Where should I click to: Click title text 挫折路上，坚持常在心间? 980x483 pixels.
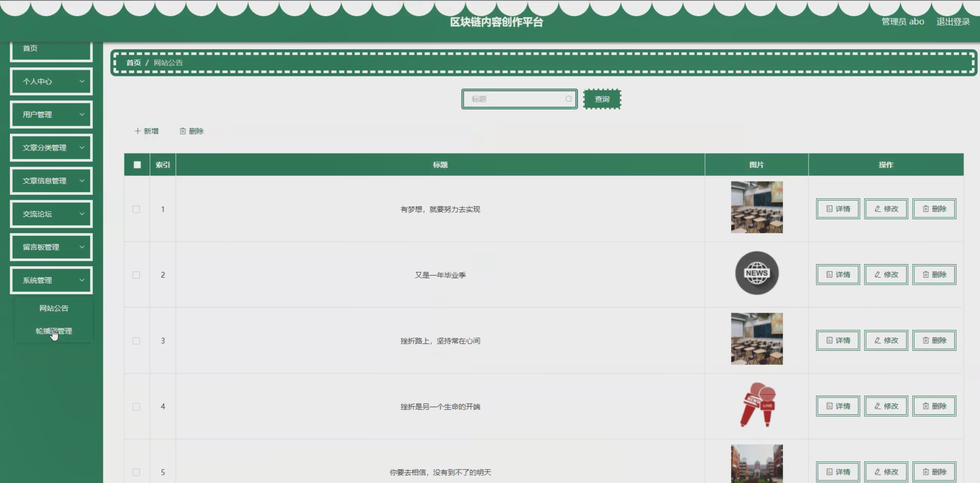click(440, 341)
